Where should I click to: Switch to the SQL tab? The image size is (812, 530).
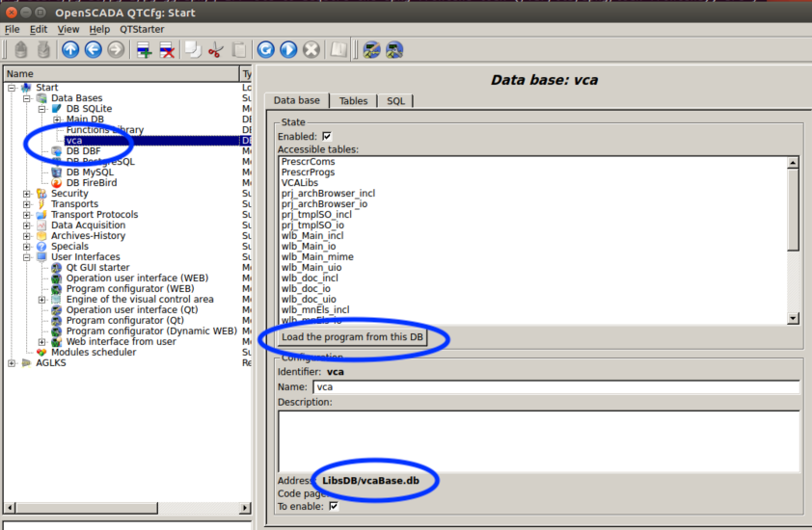(395, 100)
